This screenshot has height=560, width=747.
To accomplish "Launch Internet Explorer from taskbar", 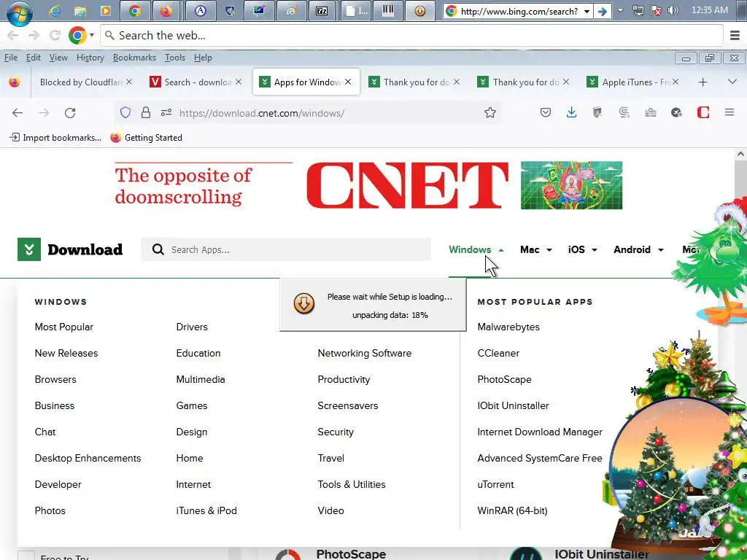I will [55, 11].
